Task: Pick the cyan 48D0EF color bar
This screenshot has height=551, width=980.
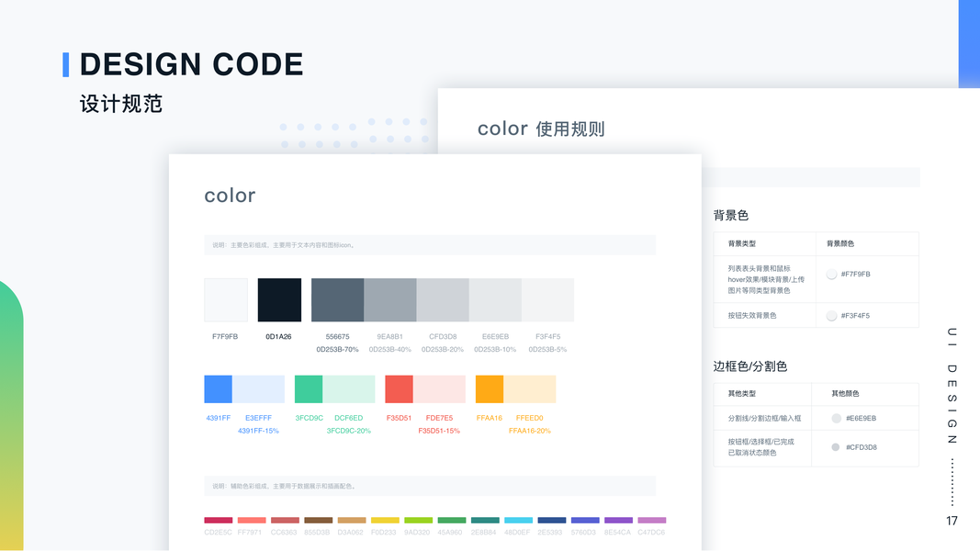Action: [x=518, y=520]
